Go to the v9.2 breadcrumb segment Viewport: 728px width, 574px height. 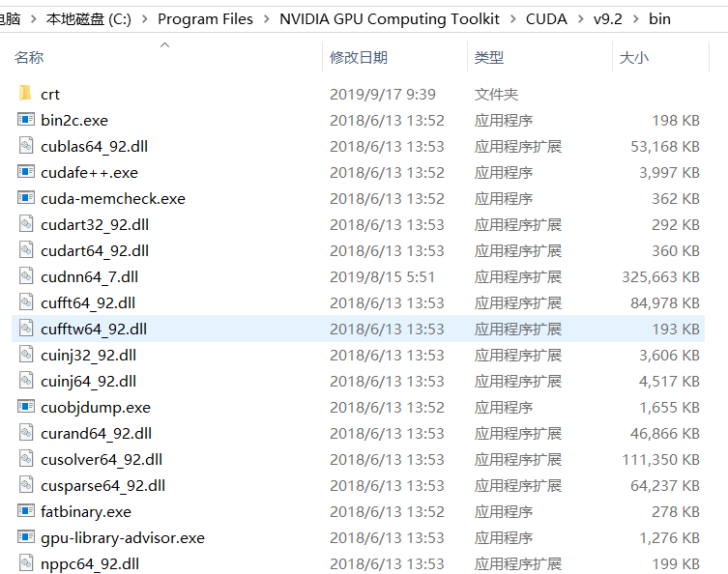608,19
